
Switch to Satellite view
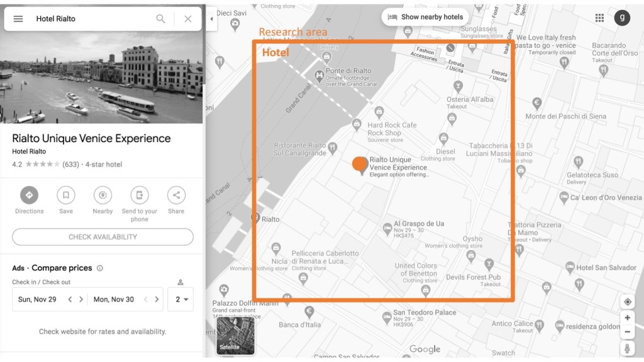pos(235,336)
